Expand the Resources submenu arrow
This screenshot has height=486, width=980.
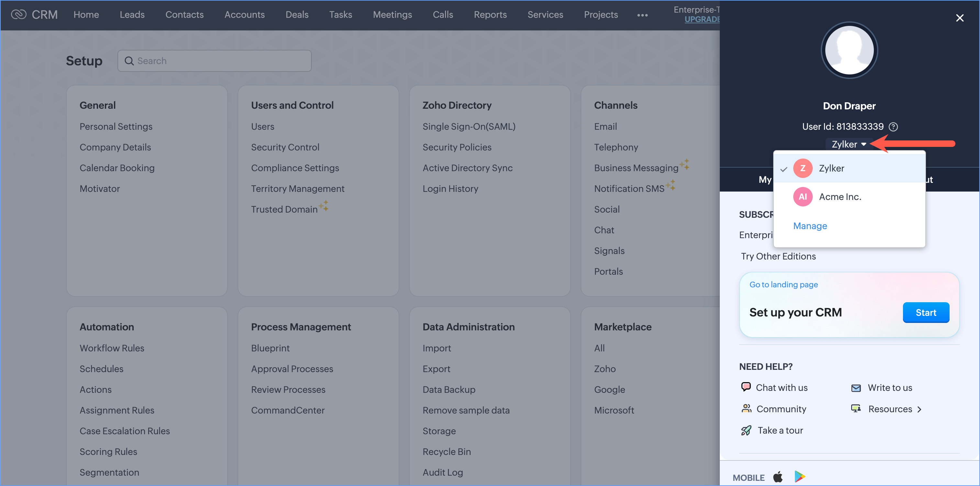(919, 409)
